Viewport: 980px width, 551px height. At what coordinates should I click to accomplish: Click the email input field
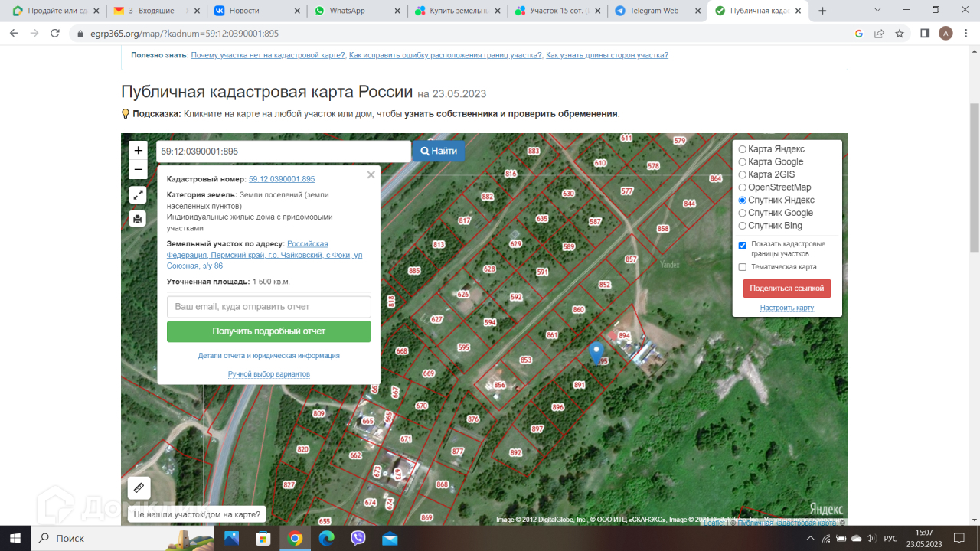269,307
